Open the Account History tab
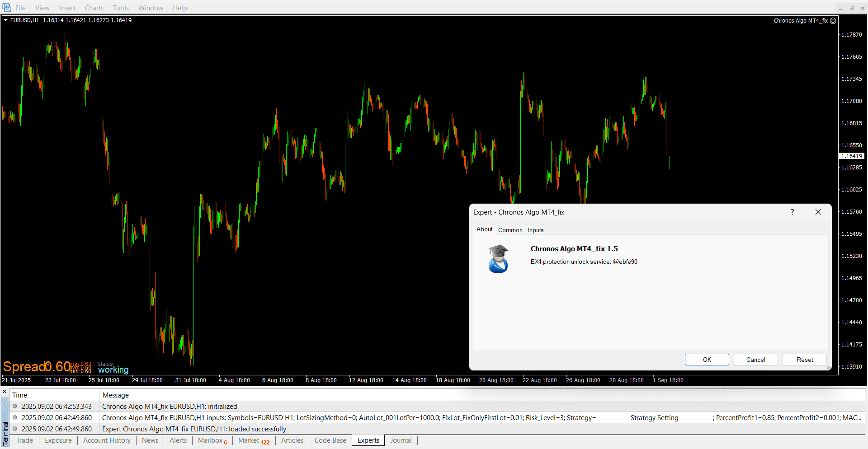This screenshot has height=449, width=868. click(107, 440)
